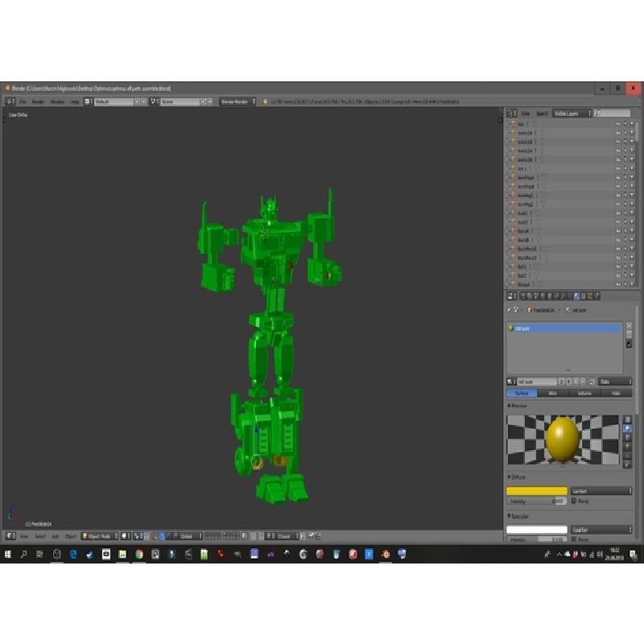This screenshot has height=644, width=644.
Task: Click the Blender logo in info header
Action: click(265, 101)
